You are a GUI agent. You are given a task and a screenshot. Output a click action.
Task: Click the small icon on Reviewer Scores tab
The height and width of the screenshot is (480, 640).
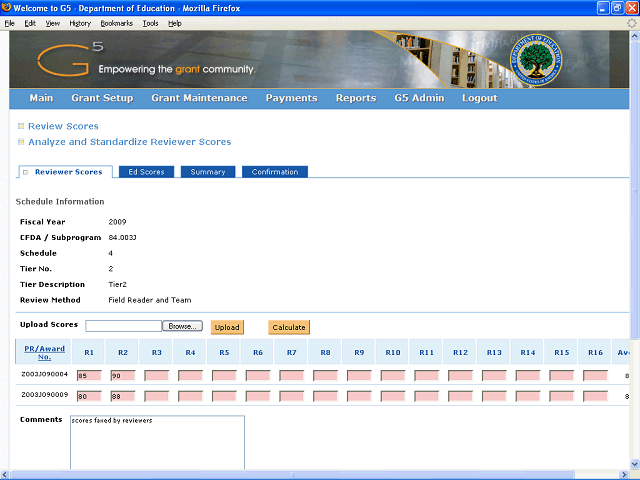[x=26, y=172]
